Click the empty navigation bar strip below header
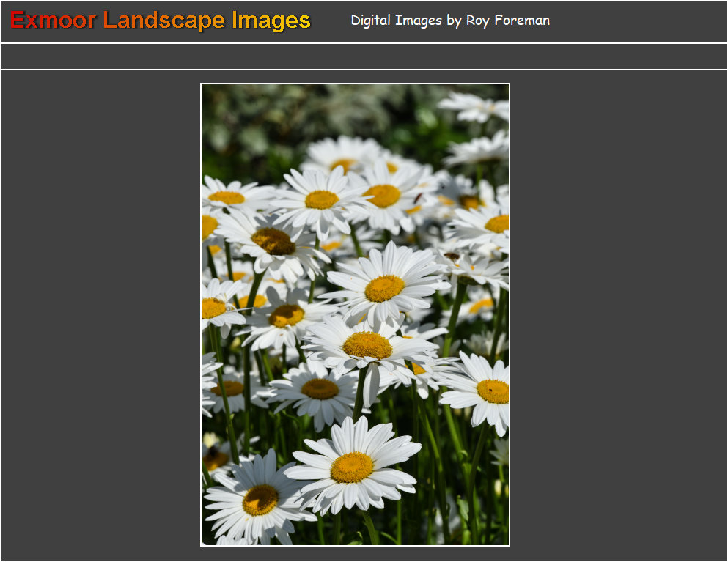 pyautogui.click(x=364, y=56)
